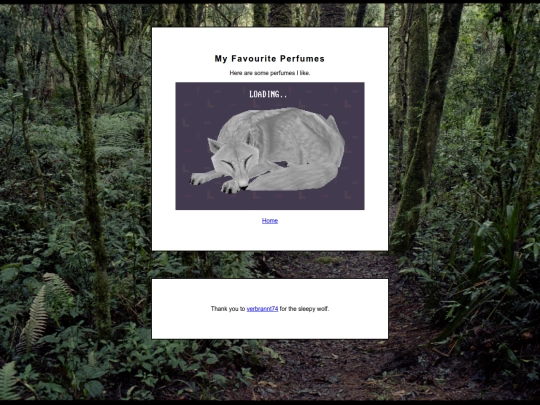Visit the verbrannt74 credit link
Screen dimensions: 540x405
pyautogui.click(x=262, y=309)
